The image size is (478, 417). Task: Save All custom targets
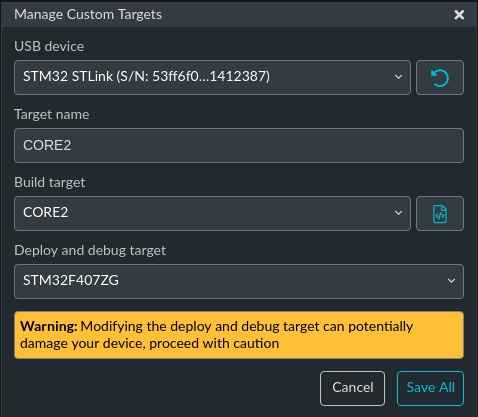430,388
